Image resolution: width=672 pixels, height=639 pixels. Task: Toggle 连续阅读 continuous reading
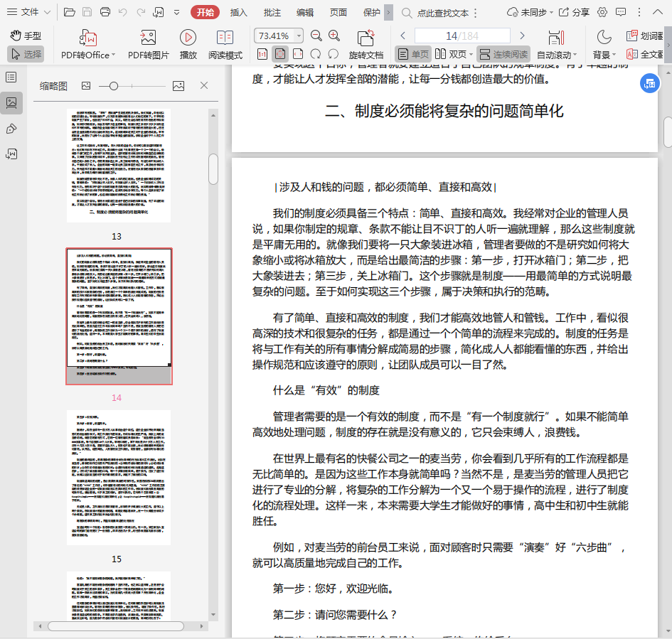[x=503, y=54]
